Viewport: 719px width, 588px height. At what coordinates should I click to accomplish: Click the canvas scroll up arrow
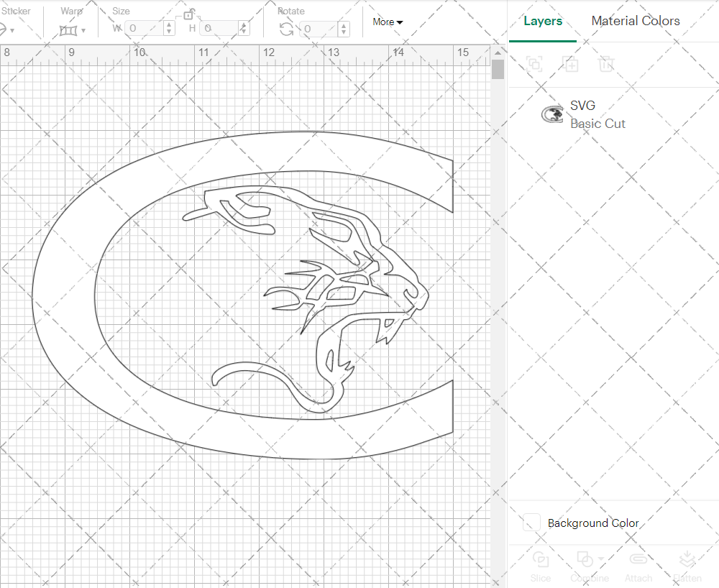click(498, 53)
